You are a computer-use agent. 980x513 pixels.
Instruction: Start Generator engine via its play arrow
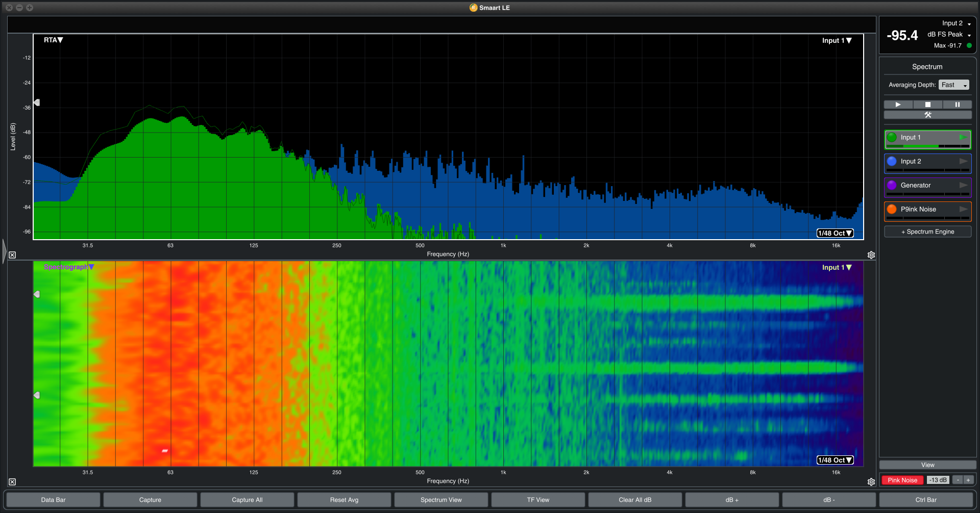point(963,185)
